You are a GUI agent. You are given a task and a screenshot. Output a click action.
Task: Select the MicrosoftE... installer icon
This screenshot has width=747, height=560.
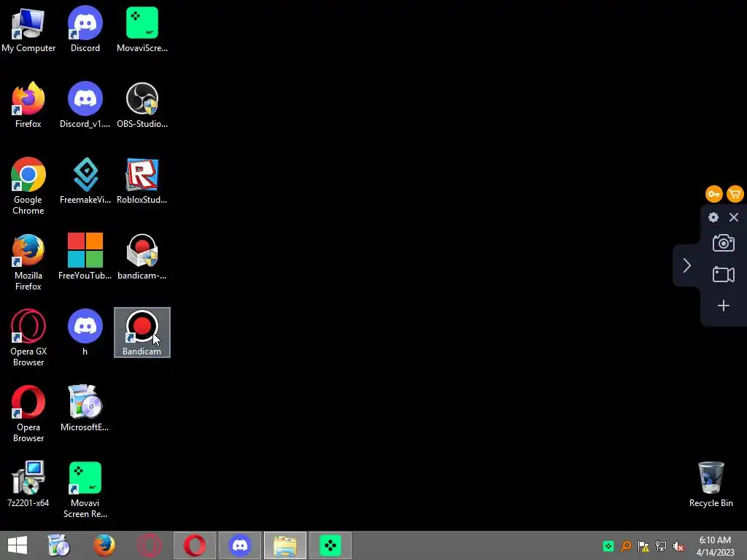[x=85, y=408]
